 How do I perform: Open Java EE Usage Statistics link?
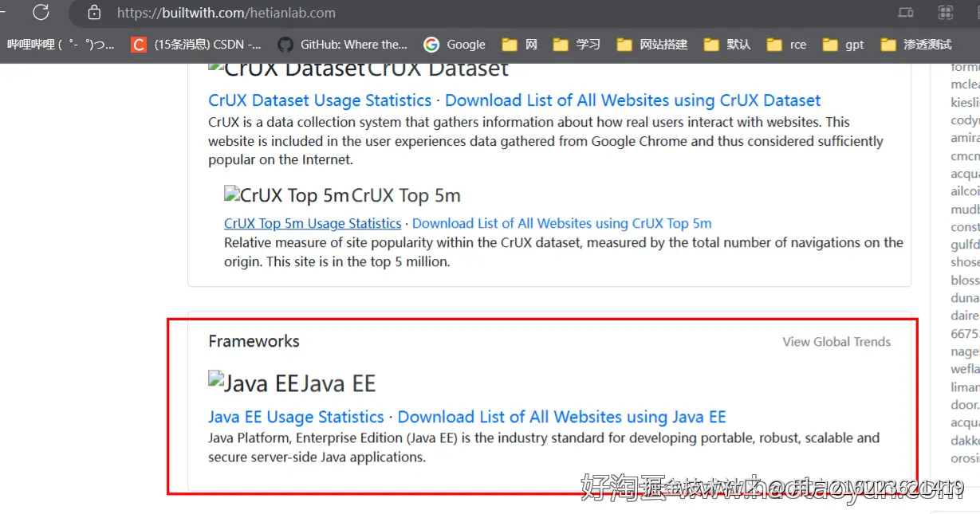click(x=296, y=417)
